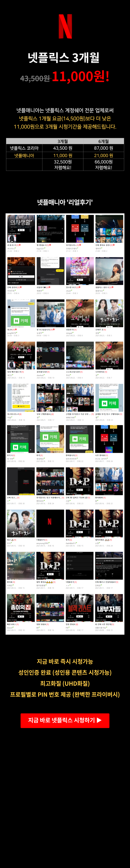130x868 pixels.
Task: Click the '87,000 원' table cell
Action: tap(103, 148)
